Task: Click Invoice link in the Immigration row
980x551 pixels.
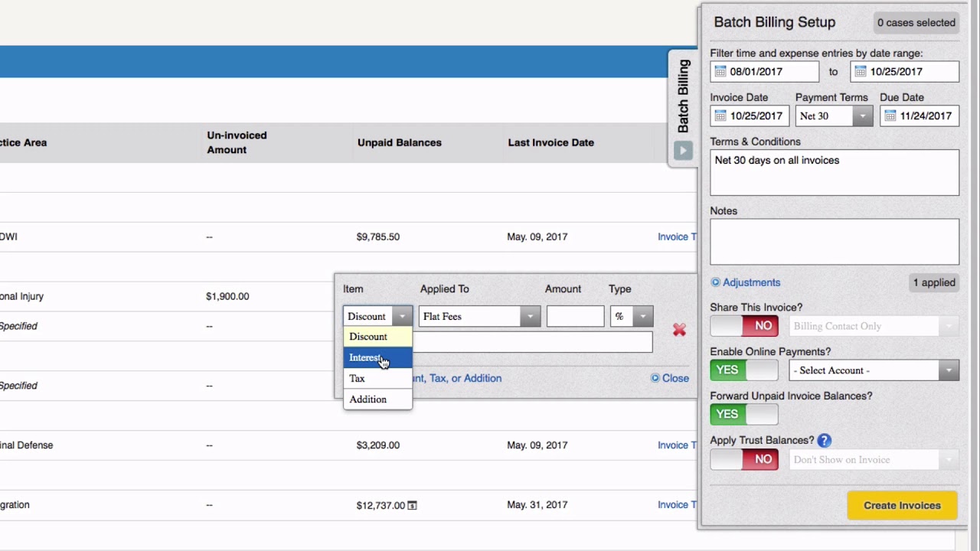Action: click(x=677, y=504)
